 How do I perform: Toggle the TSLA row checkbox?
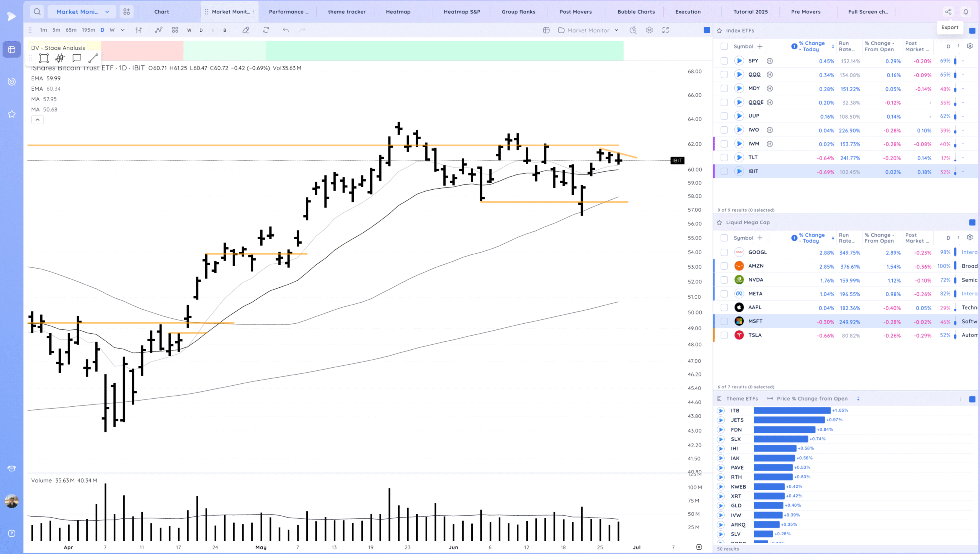[x=724, y=336]
